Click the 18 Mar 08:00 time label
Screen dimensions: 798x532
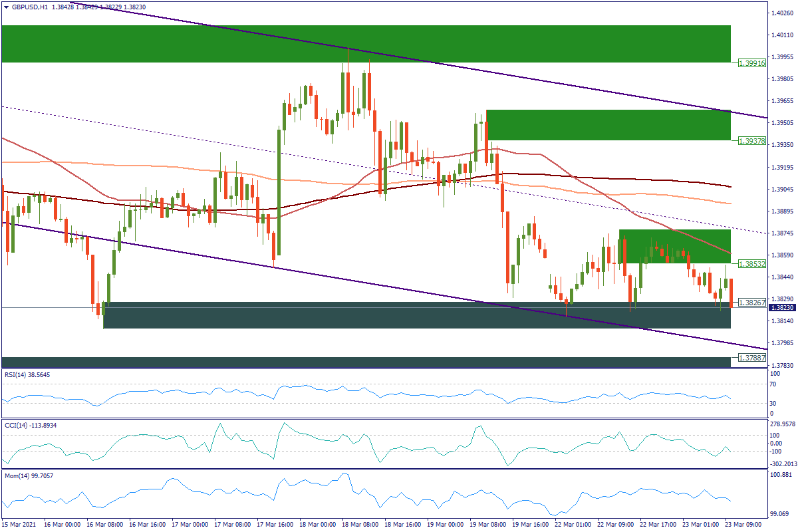(362, 525)
